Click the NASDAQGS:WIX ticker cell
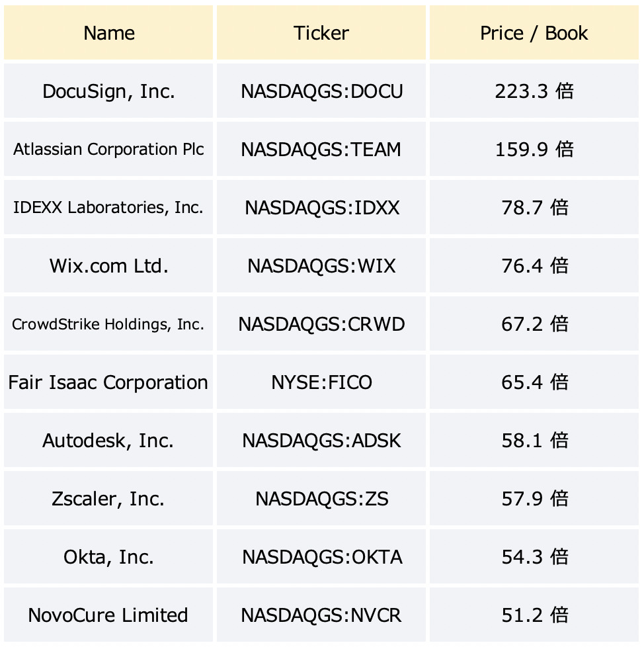Image resolution: width=644 pixels, height=647 pixels. [x=321, y=265]
